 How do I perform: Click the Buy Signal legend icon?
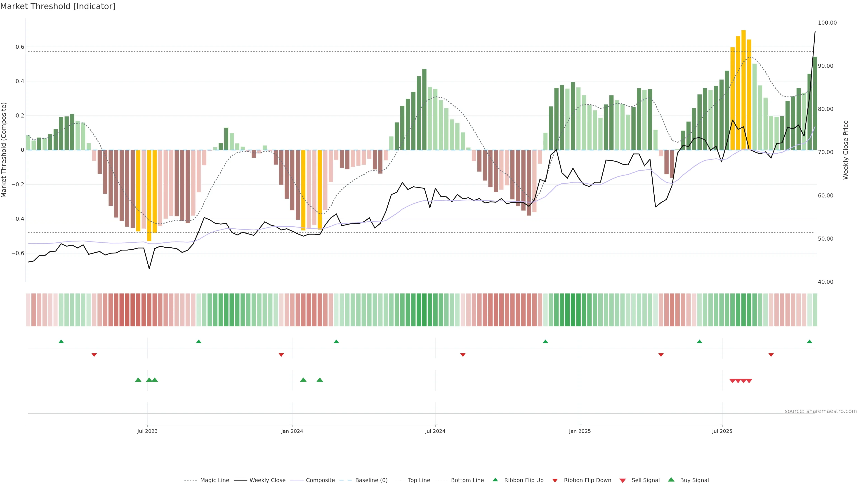671,480
